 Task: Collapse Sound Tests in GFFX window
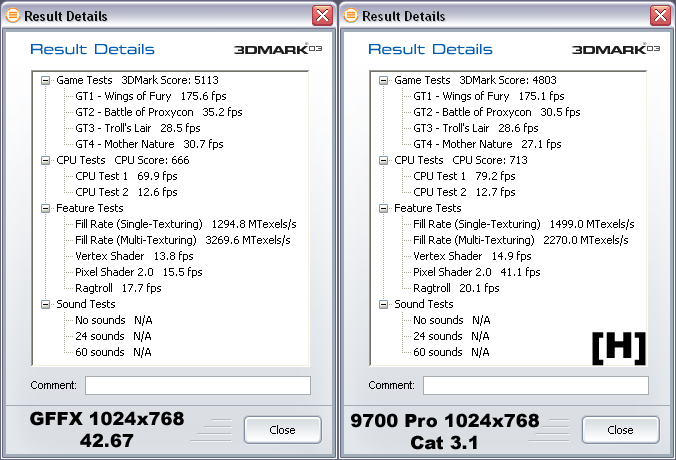click(45, 305)
